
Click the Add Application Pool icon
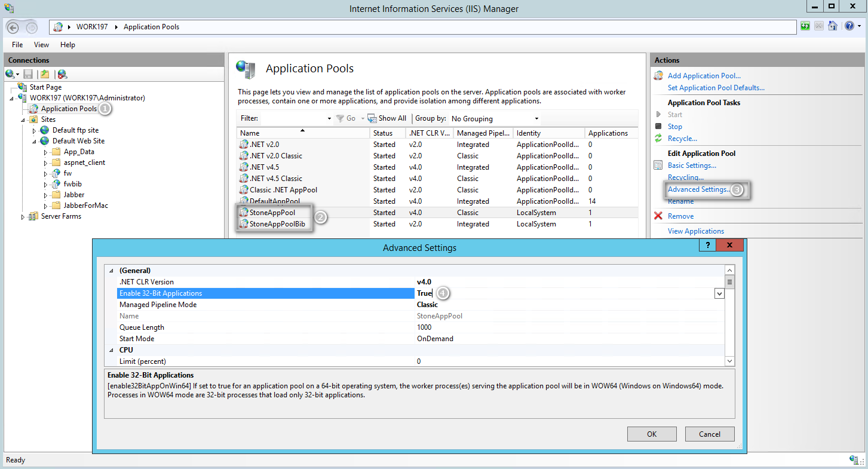pyautogui.click(x=658, y=76)
